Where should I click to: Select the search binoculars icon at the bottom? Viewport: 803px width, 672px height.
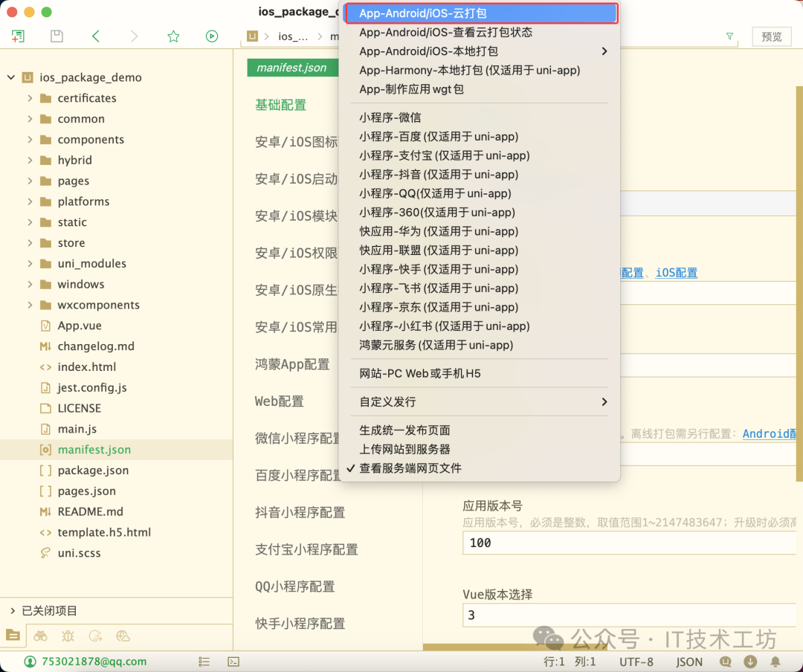[40, 636]
